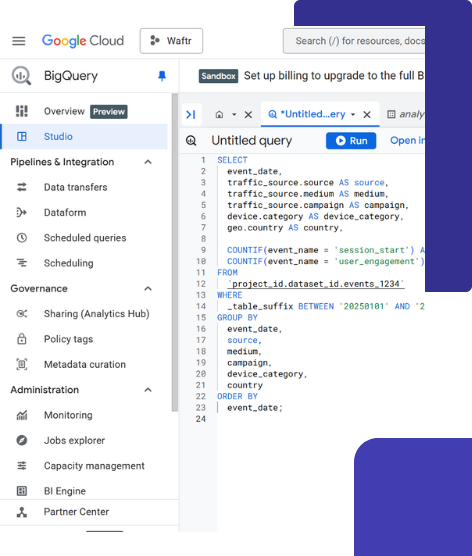Click the Partner Center network icon
Viewport: 472px width, 556px height.
click(x=22, y=512)
